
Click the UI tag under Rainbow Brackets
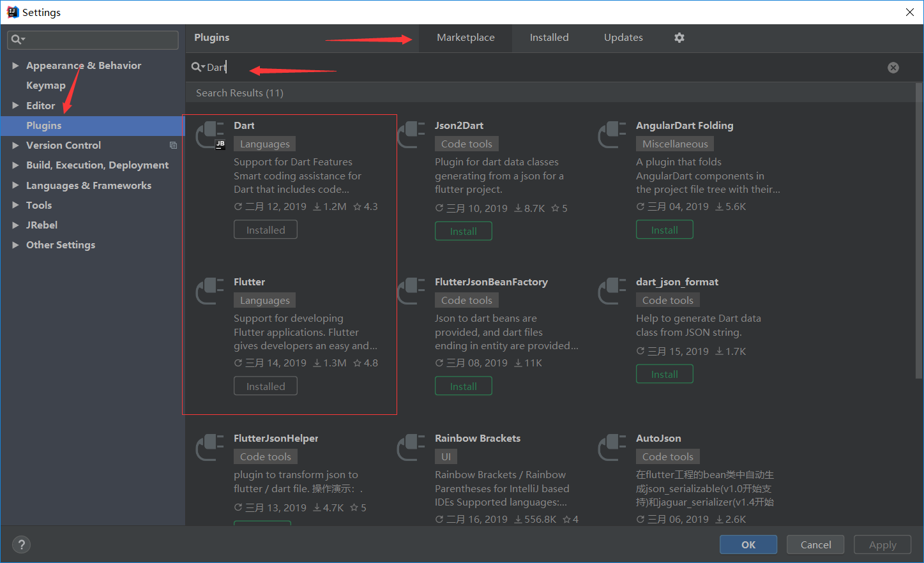pos(446,457)
